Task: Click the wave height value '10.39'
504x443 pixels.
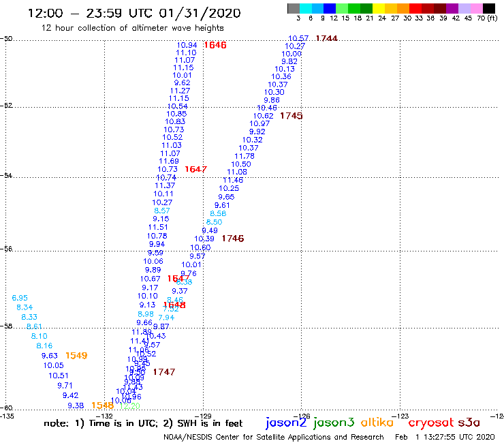Action: [204, 239]
